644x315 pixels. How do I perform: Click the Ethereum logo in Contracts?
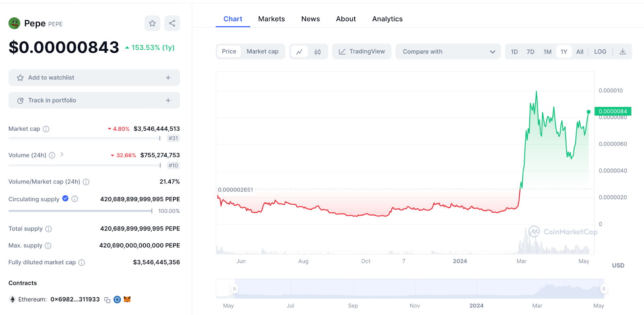[x=12, y=299]
